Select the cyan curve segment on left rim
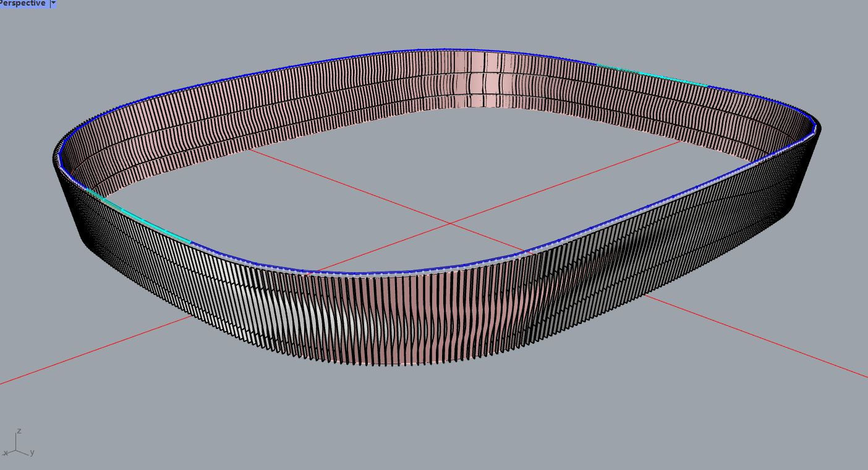868x470 pixels. 143,220
